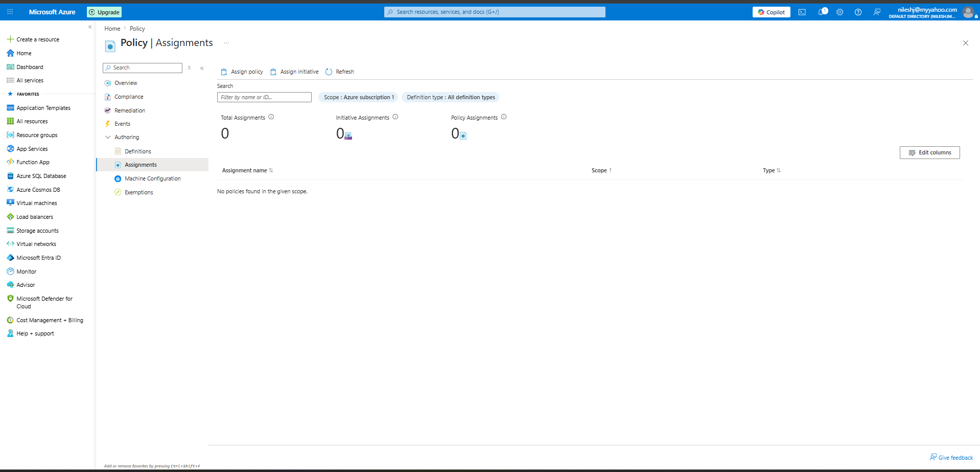The height and width of the screenshot is (472, 980).
Task: Open Policy Overview page
Action: (x=121, y=83)
